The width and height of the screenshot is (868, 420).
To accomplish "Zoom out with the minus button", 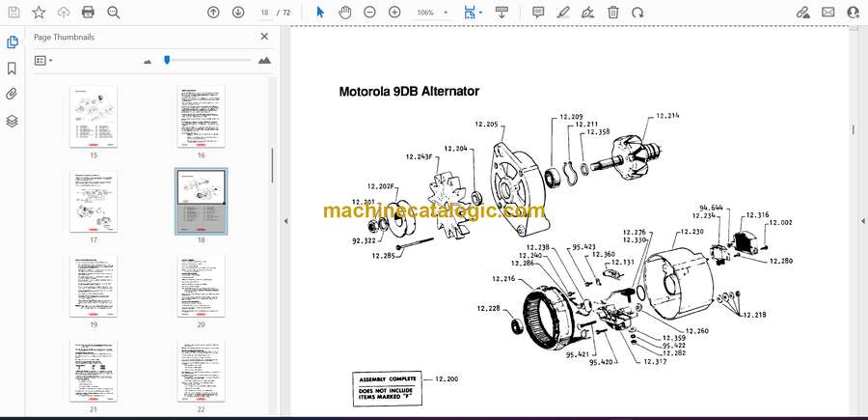I will [x=369, y=13].
